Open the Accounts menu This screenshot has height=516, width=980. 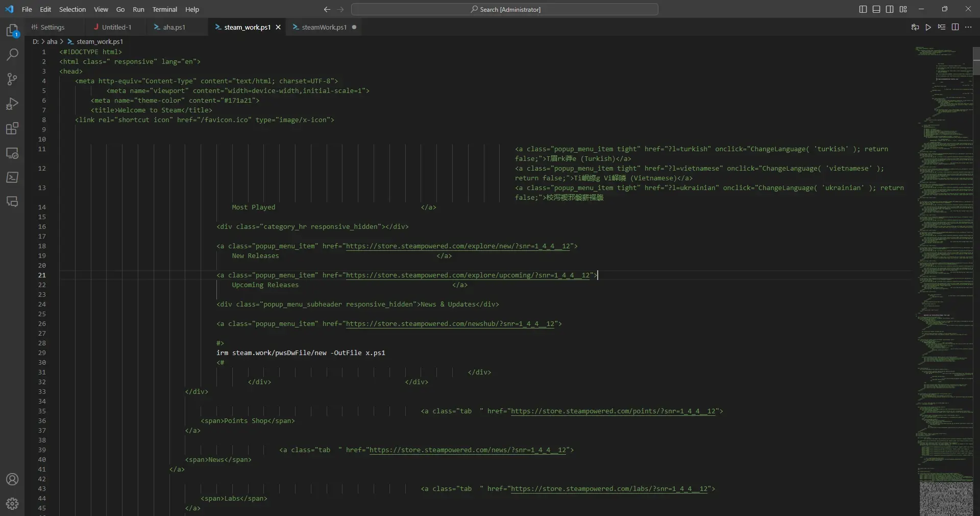click(x=12, y=479)
